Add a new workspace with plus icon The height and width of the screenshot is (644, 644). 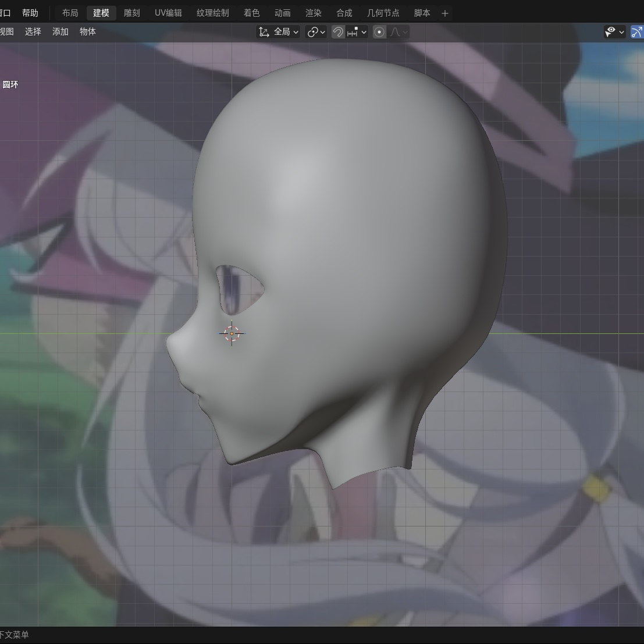coord(445,13)
